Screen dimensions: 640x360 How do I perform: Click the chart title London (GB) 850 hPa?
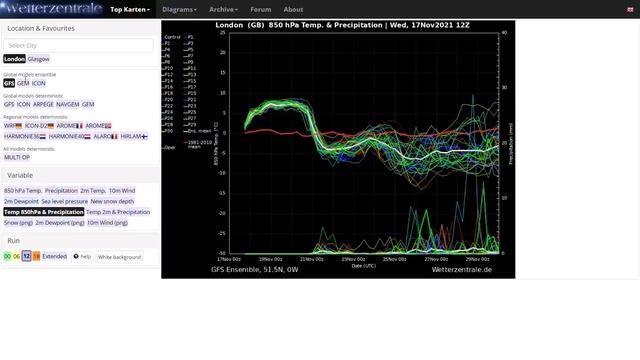[342, 25]
